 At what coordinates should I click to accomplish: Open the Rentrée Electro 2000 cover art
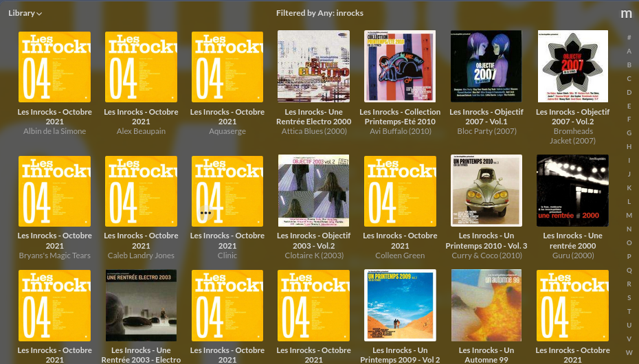314,67
